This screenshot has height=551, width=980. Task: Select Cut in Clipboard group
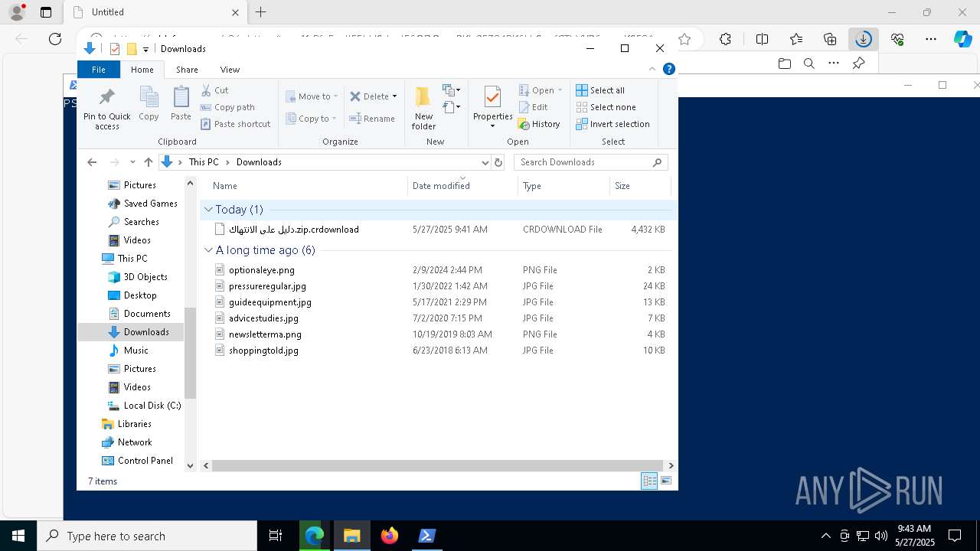point(214,90)
